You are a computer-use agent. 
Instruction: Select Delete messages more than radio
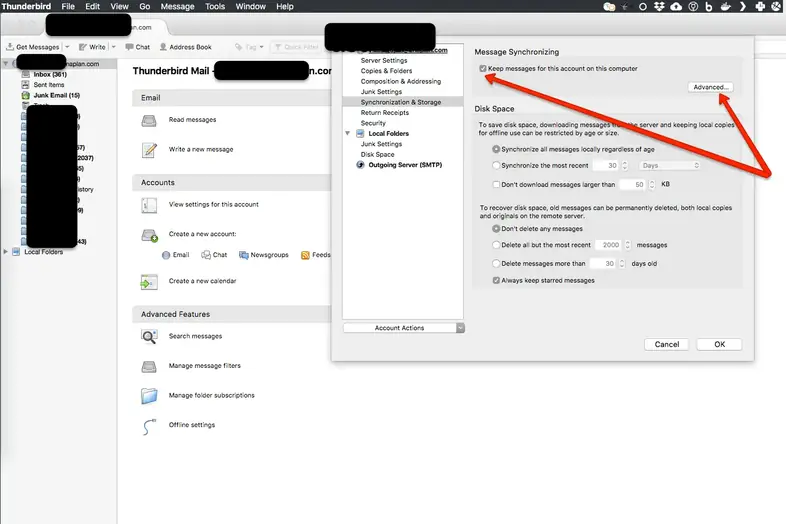pyautogui.click(x=496, y=264)
